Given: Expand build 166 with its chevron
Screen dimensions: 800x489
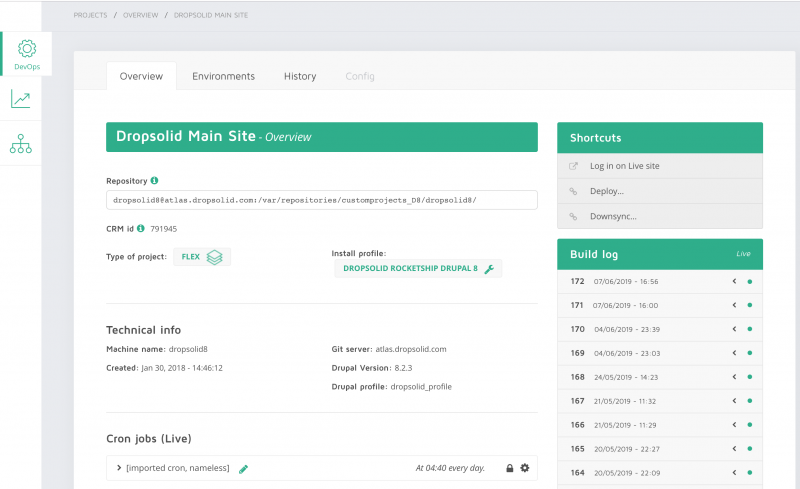Looking at the screenshot, I should click(734, 425).
